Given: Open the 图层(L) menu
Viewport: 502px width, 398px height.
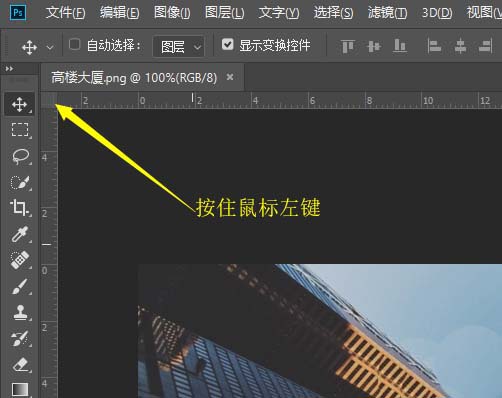Looking at the screenshot, I should tap(225, 13).
